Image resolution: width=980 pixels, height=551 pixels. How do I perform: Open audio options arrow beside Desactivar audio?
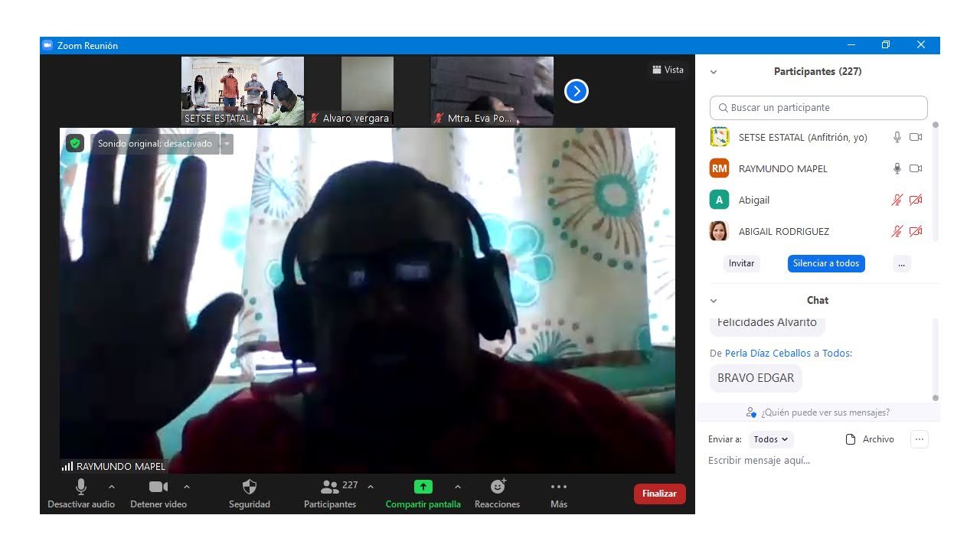pos(112,487)
